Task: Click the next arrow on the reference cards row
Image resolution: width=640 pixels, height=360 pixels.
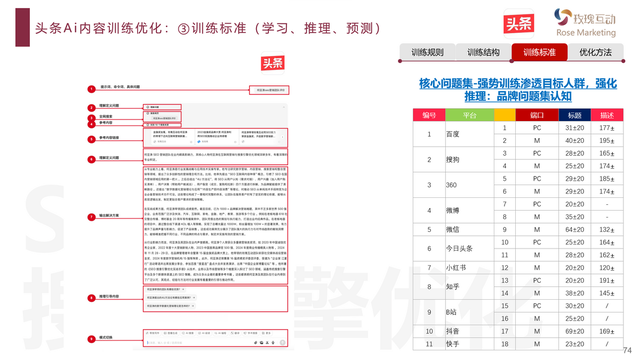Action: (x=282, y=138)
